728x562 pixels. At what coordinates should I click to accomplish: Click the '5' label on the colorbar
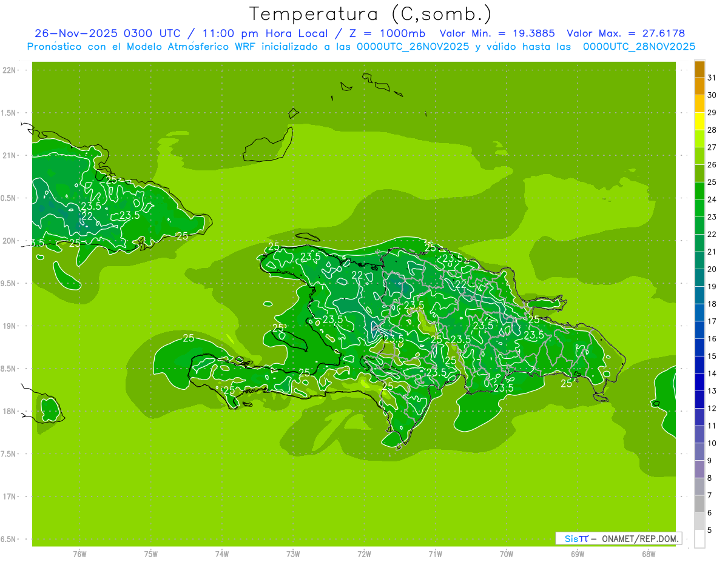click(710, 530)
